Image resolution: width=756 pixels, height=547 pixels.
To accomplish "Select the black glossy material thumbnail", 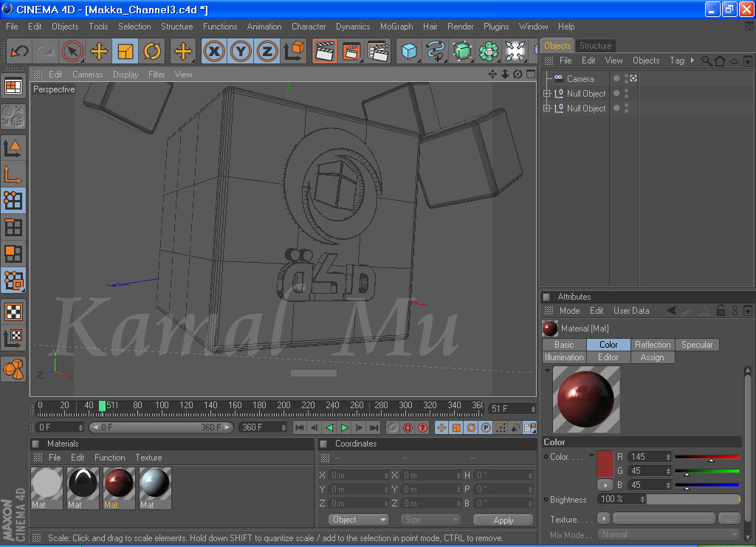I will (83, 483).
